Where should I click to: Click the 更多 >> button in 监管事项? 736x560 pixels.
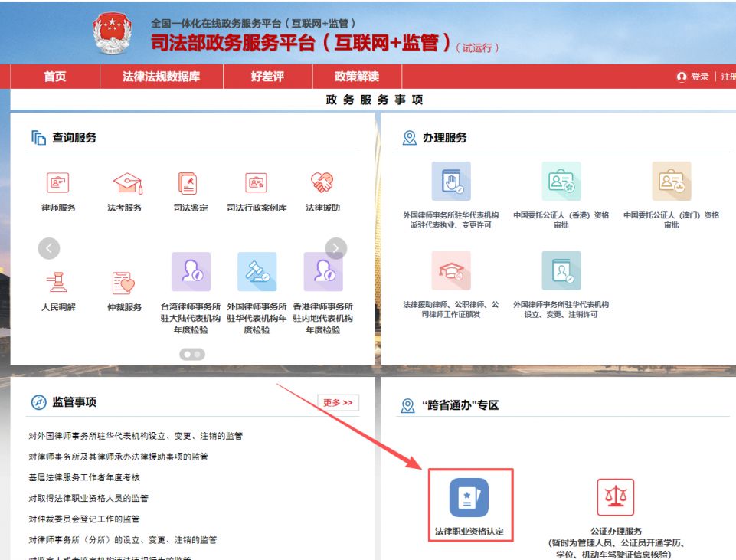338,403
